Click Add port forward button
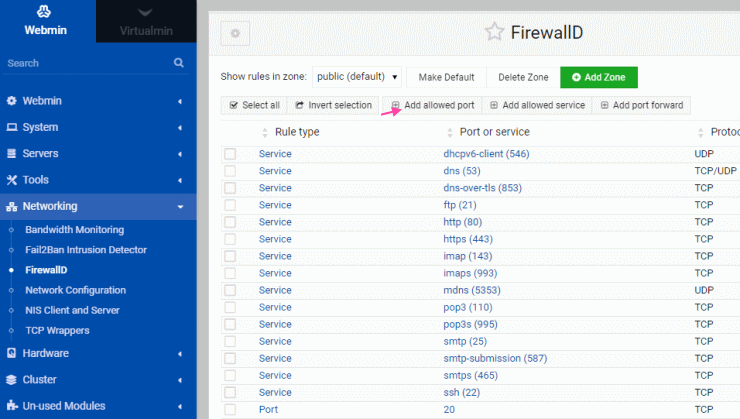The height and width of the screenshot is (419, 740). pyautogui.click(x=642, y=105)
